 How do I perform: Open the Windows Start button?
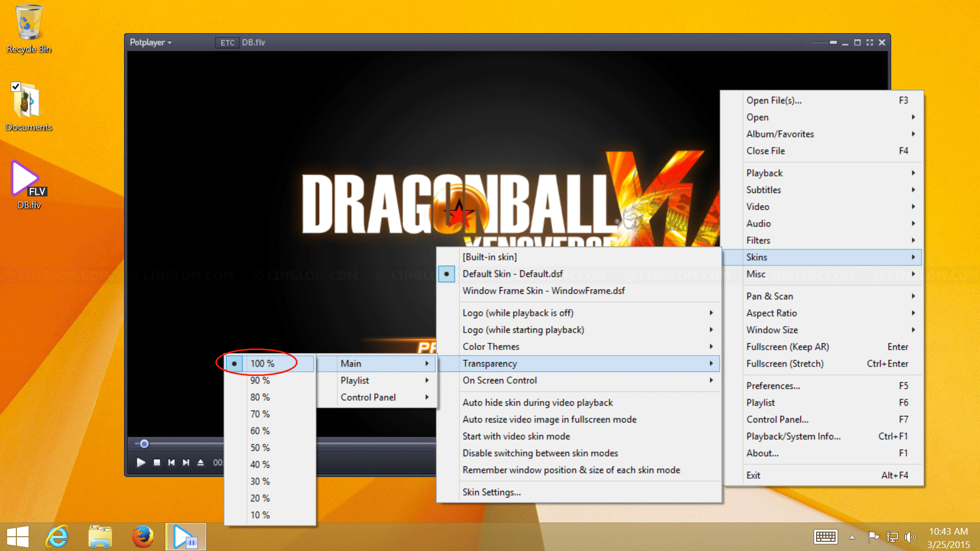coord(18,537)
